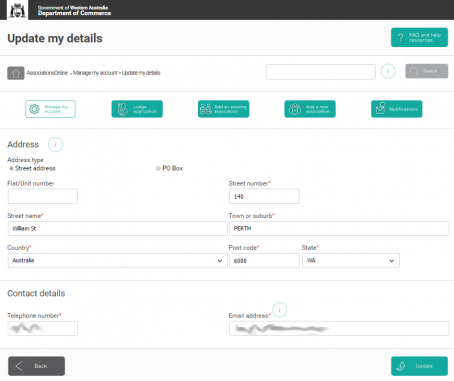Image resolution: width=454 pixels, height=381 pixels.
Task: Open the Notifications menu item
Action: pos(396,109)
